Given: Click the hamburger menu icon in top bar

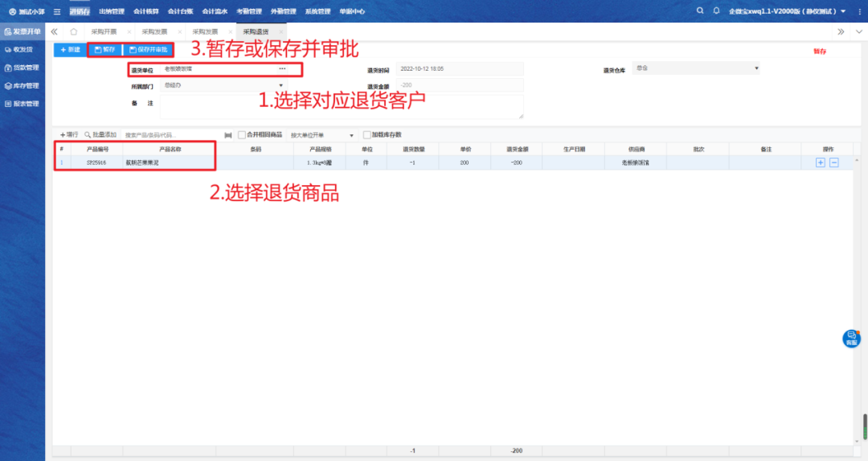Looking at the screenshot, I should click(x=57, y=11).
